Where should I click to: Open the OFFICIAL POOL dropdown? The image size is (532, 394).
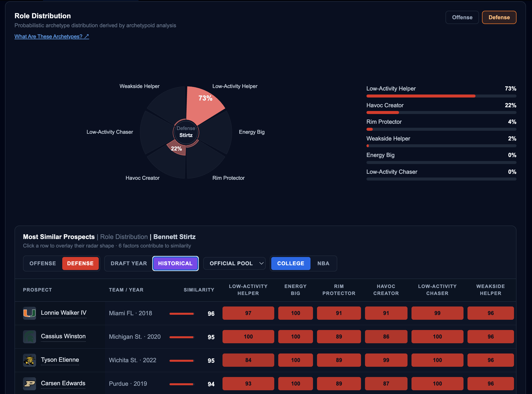click(x=234, y=263)
